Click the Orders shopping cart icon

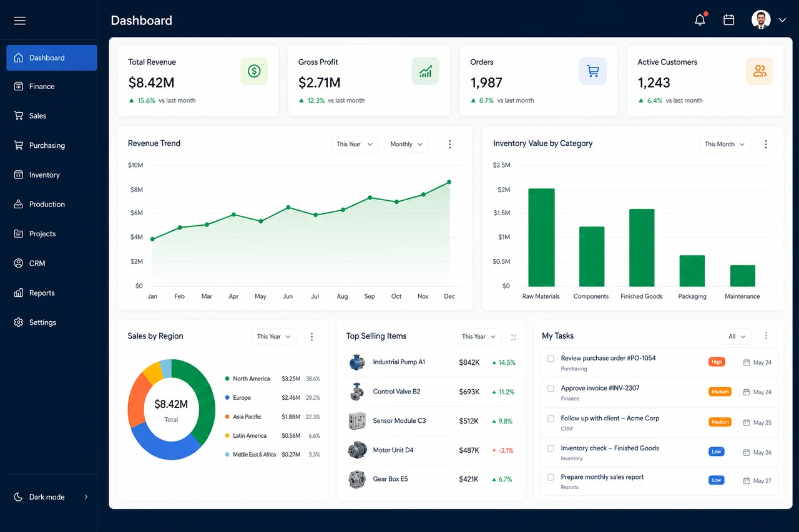click(593, 71)
